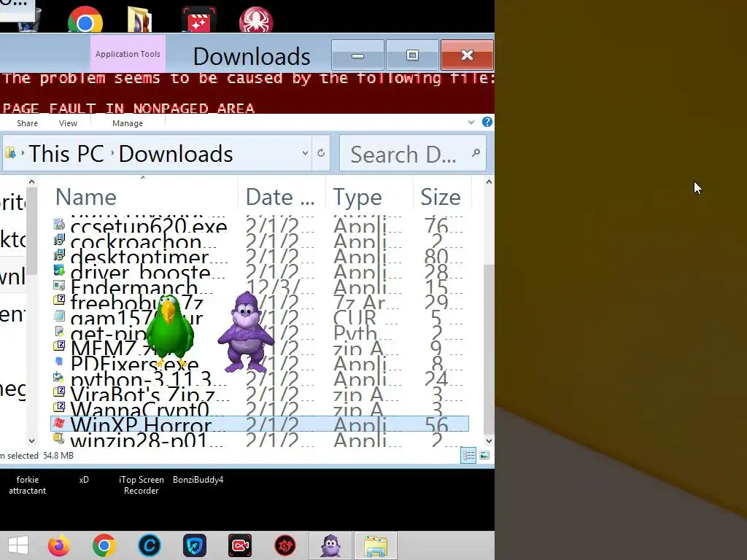The width and height of the screenshot is (747, 560).
Task: Click the forkie attractant desktop label
Action: point(27,485)
